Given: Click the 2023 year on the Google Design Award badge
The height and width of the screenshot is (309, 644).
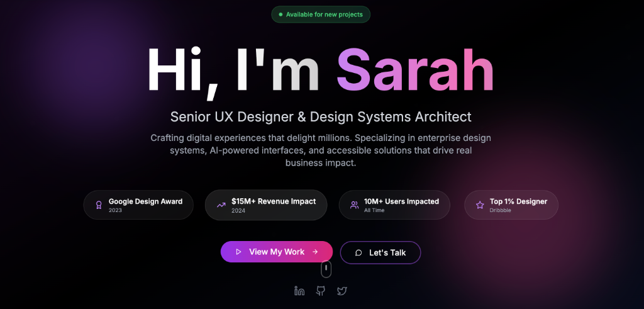Looking at the screenshot, I should point(115,210).
